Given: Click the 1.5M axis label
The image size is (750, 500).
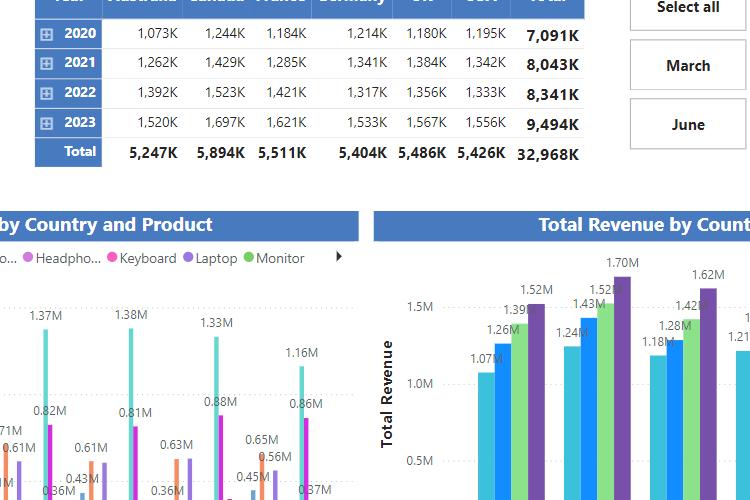Looking at the screenshot, I should 419,307.
